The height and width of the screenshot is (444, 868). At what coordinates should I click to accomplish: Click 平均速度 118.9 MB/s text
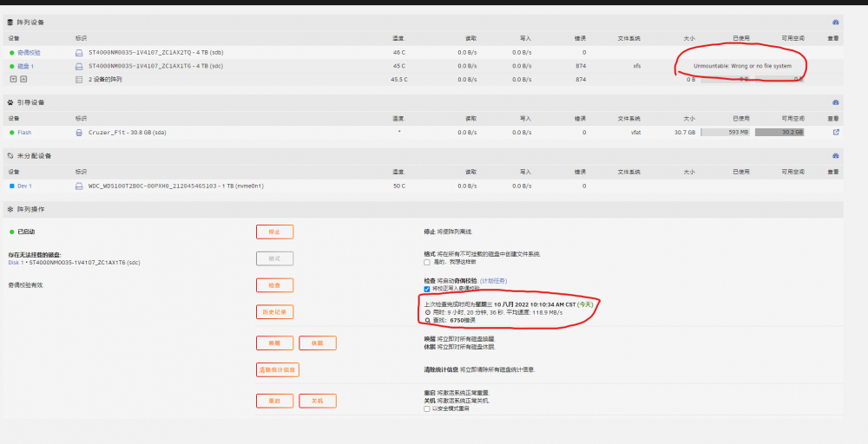click(x=534, y=312)
